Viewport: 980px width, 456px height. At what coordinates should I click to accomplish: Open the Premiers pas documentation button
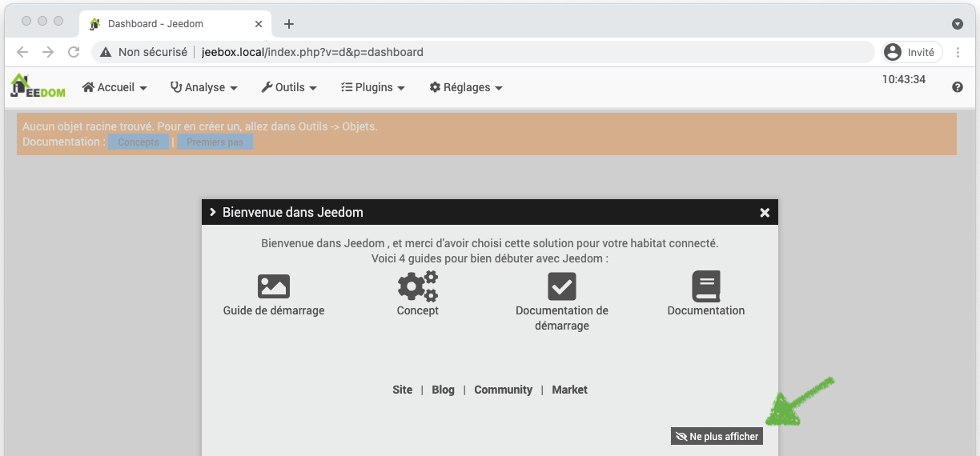[215, 142]
